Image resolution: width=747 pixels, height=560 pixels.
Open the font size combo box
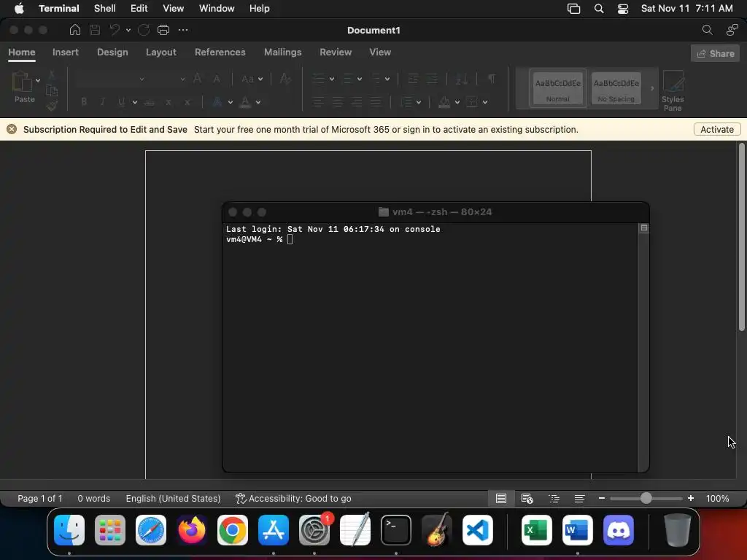pos(169,79)
